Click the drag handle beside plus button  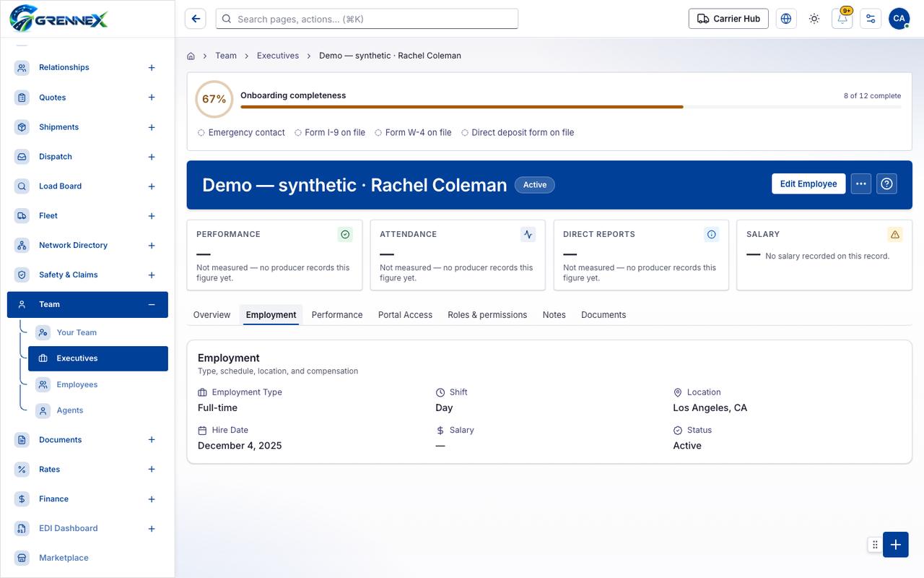(x=875, y=545)
